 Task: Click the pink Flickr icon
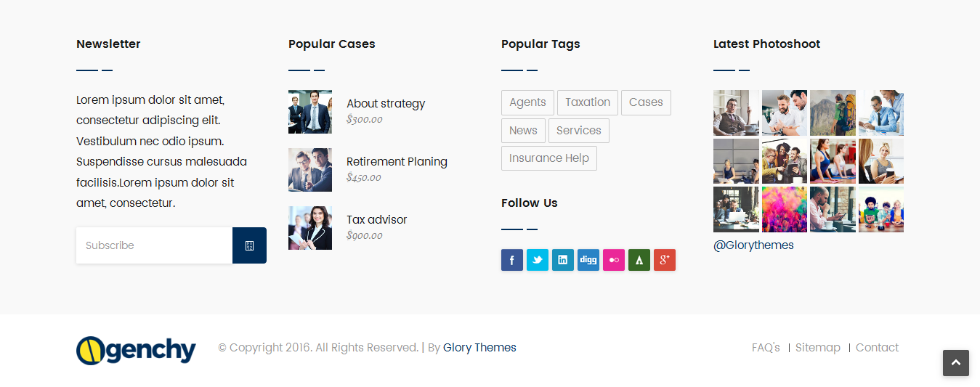(614, 260)
